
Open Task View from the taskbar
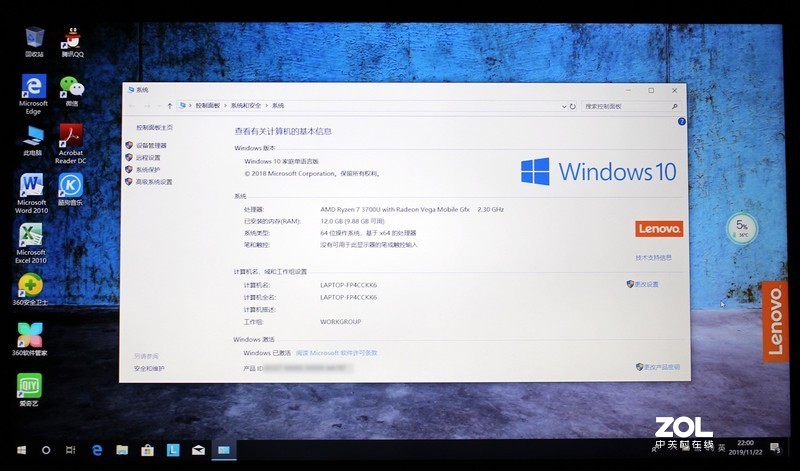71,450
